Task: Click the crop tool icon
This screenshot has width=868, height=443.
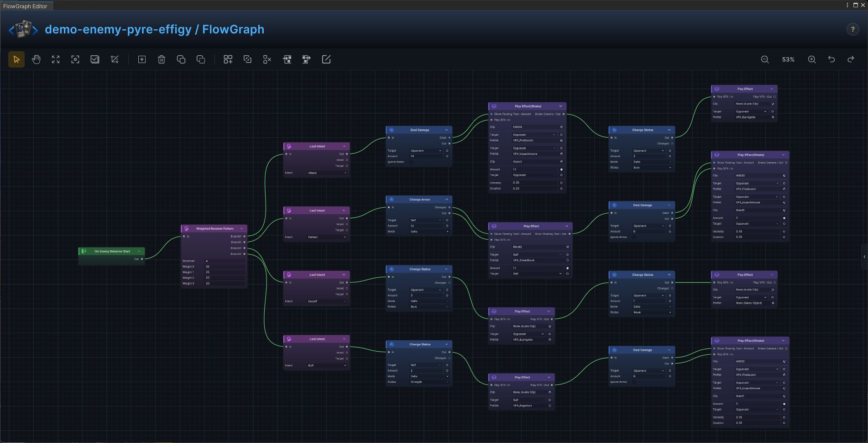Action: click(115, 59)
